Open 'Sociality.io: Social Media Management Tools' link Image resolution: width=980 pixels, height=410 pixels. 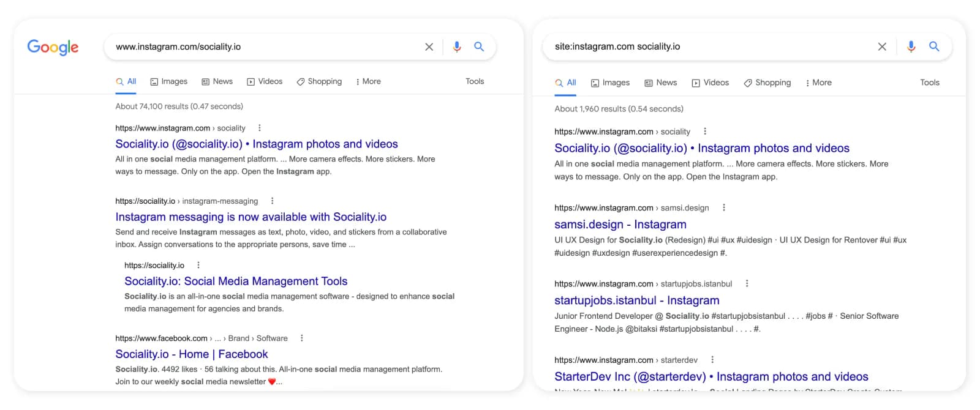(236, 281)
